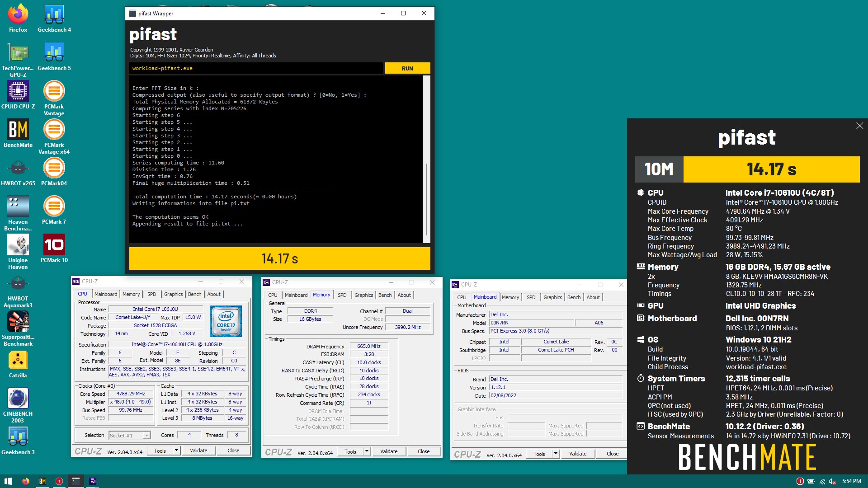The height and width of the screenshot is (488, 868).
Task: Switch to Bench tab in left CPU-Z window
Action: coord(195,294)
